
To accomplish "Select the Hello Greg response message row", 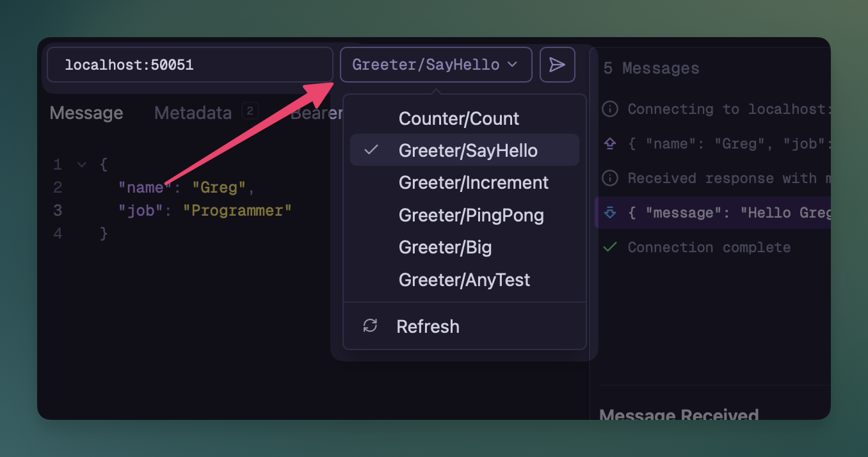I will (723, 213).
